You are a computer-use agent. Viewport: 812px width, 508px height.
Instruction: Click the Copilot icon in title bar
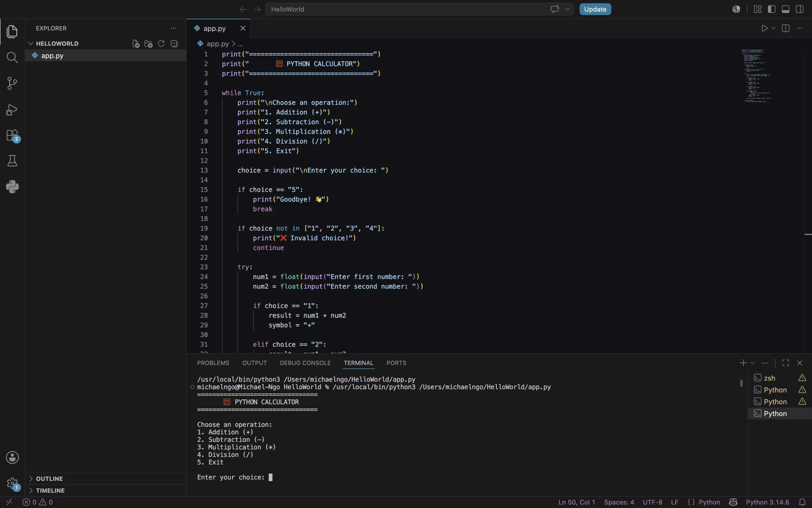click(x=736, y=9)
